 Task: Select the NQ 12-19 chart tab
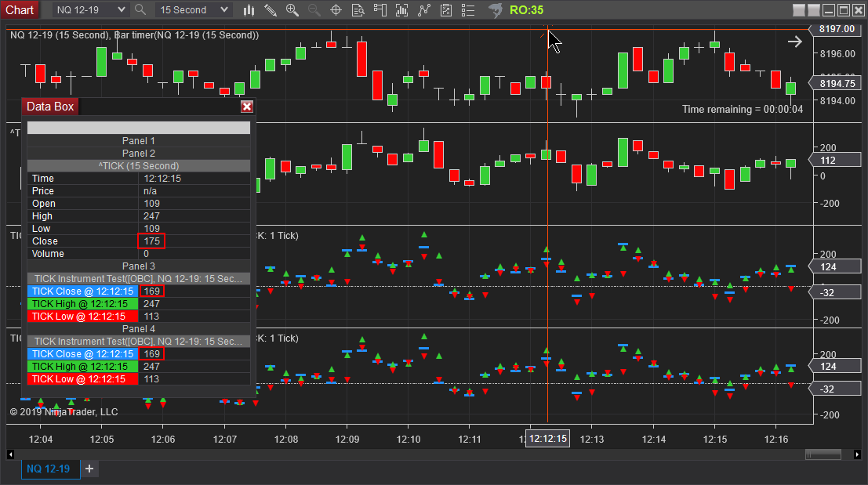[x=49, y=469]
